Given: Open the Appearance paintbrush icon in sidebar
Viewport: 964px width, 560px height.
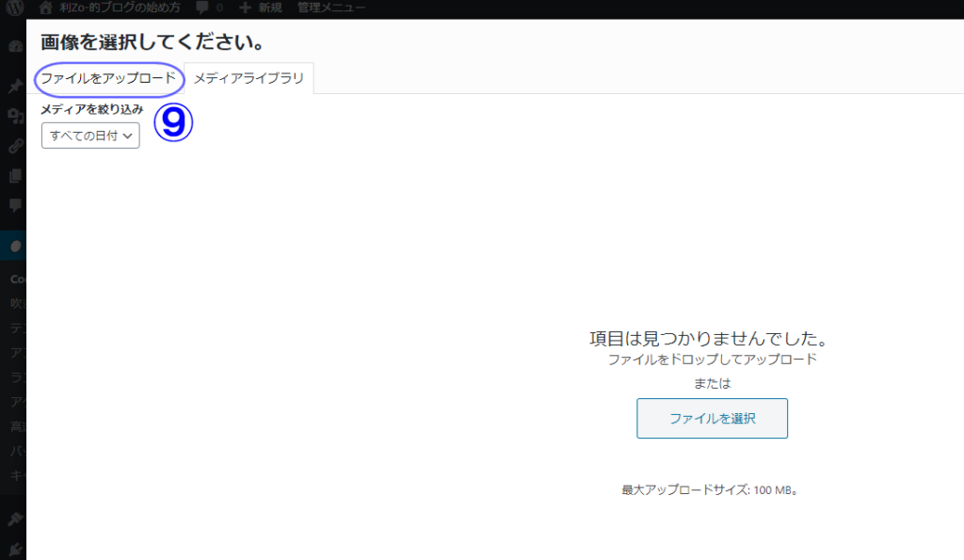Looking at the screenshot, I should click(15, 519).
